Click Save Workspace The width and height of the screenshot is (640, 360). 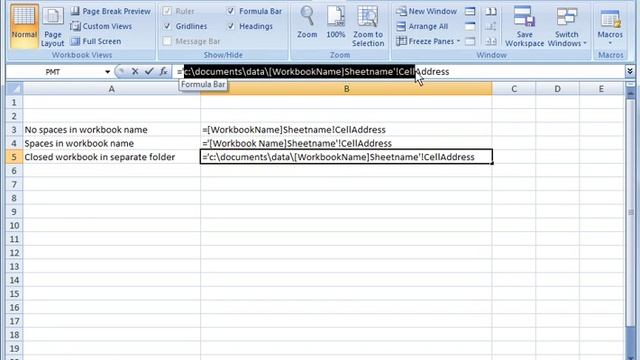524,26
